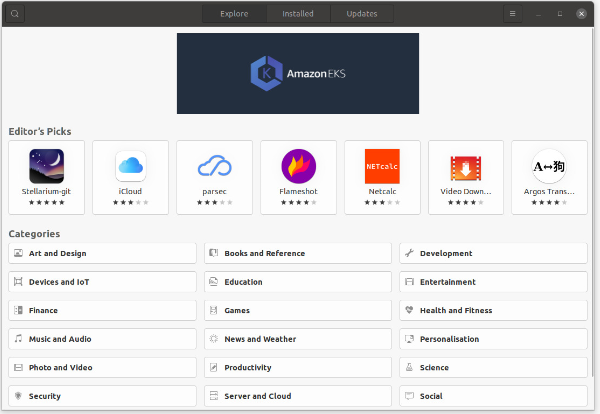
Task: Select the Stellarium-git name text
Action: tap(46, 191)
